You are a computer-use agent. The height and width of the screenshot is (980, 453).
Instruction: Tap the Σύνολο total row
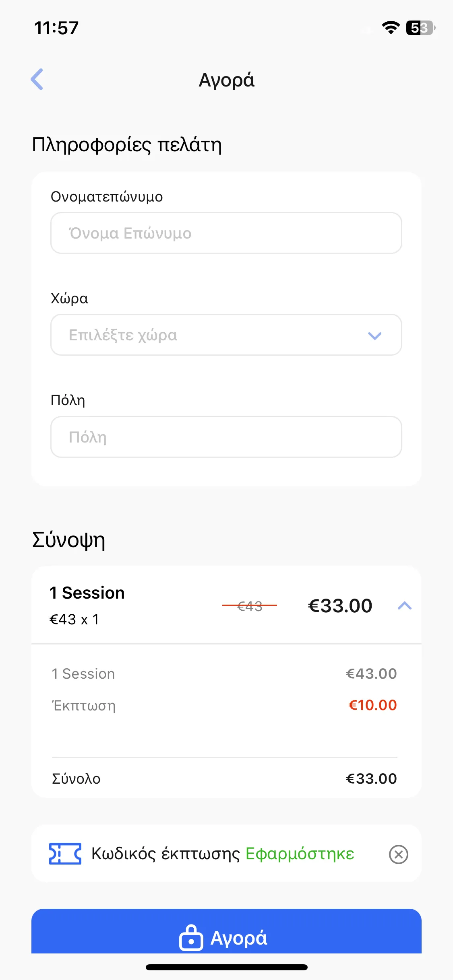tap(224, 778)
